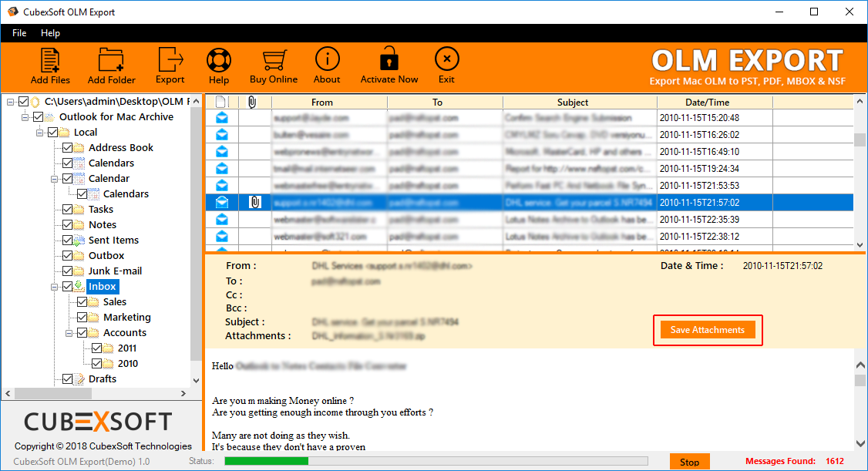868x471 pixels.
Task: Uncheck the Sales subfolder checkbox
Action: tap(82, 301)
